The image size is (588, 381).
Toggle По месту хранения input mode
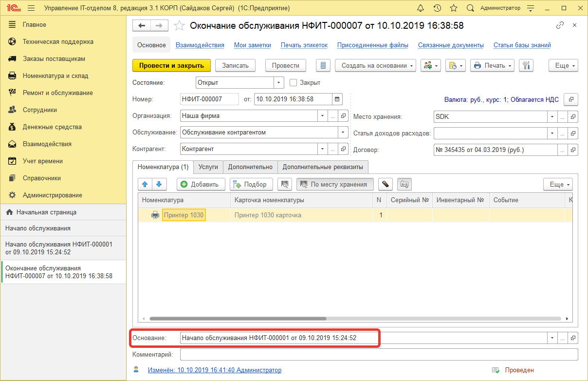(335, 184)
